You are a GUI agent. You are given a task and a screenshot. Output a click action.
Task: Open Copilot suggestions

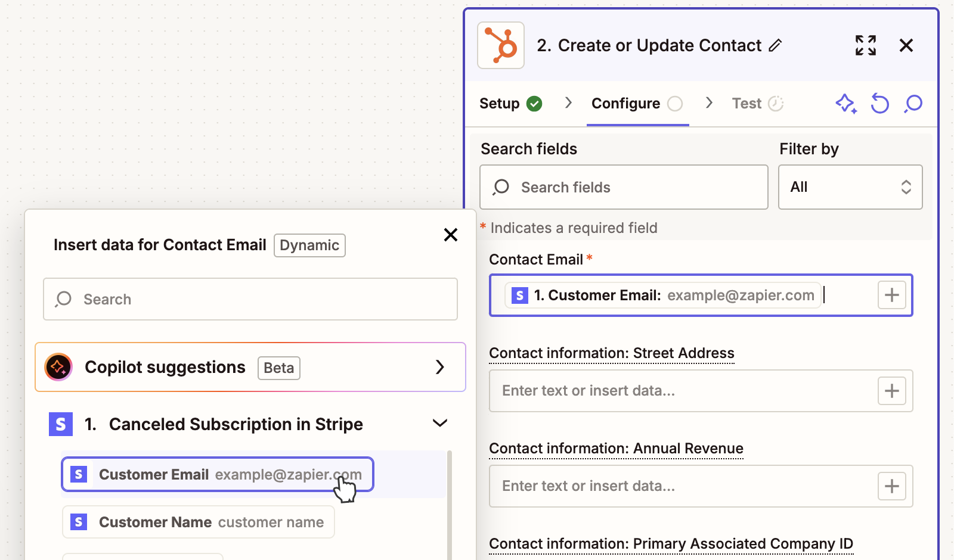pyautogui.click(x=250, y=367)
